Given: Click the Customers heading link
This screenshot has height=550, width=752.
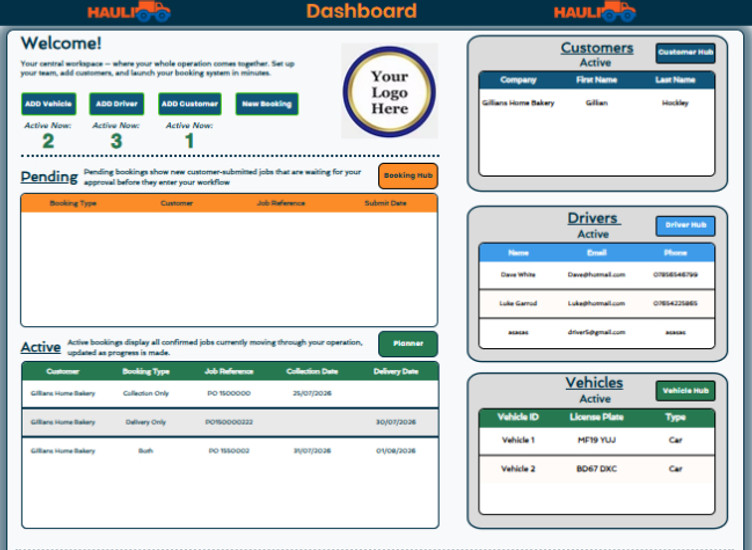Looking at the screenshot, I should (x=597, y=48).
